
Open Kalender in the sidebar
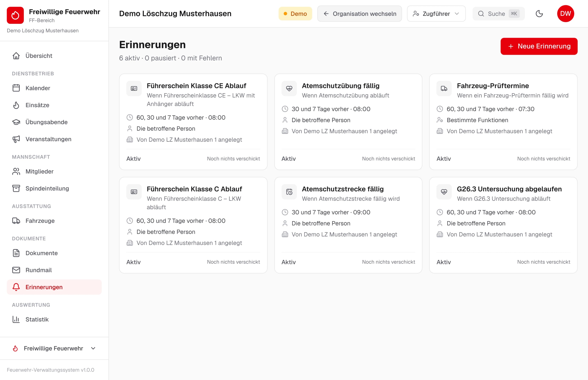(54, 88)
